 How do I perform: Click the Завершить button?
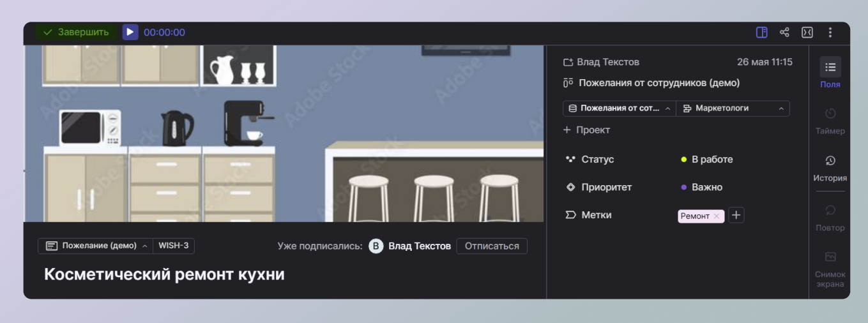click(76, 32)
